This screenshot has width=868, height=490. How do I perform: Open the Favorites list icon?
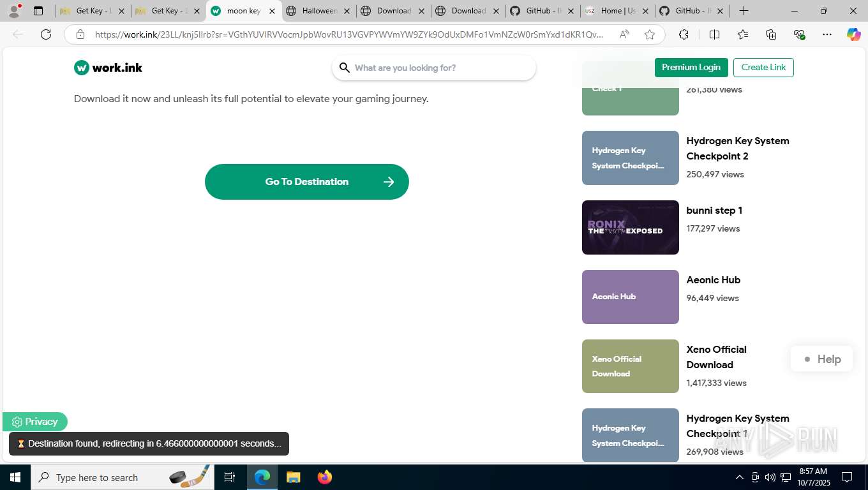[x=743, y=34]
